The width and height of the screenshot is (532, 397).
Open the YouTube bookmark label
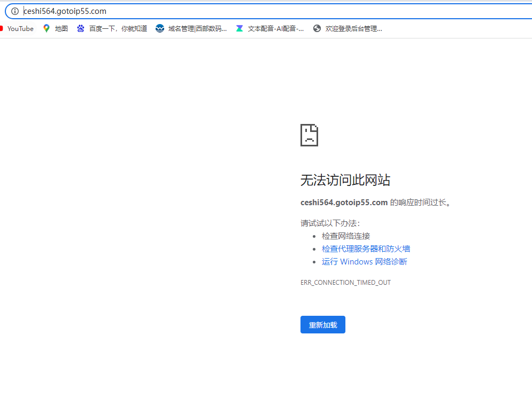[x=20, y=29]
